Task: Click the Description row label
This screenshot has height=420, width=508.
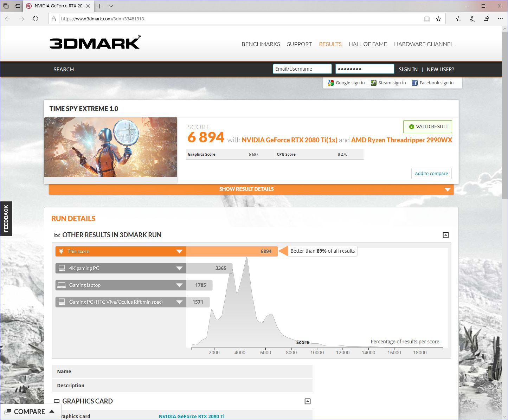Action: coord(71,386)
